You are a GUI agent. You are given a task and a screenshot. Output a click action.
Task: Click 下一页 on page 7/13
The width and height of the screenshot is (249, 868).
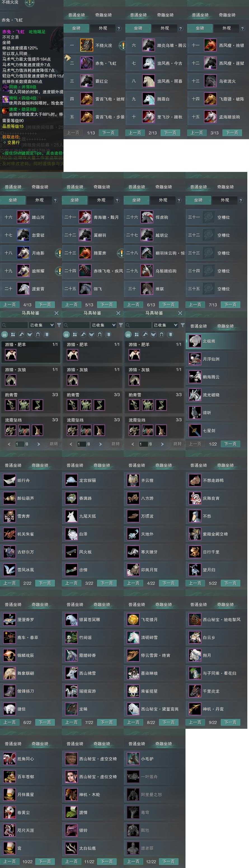[231, 305]
